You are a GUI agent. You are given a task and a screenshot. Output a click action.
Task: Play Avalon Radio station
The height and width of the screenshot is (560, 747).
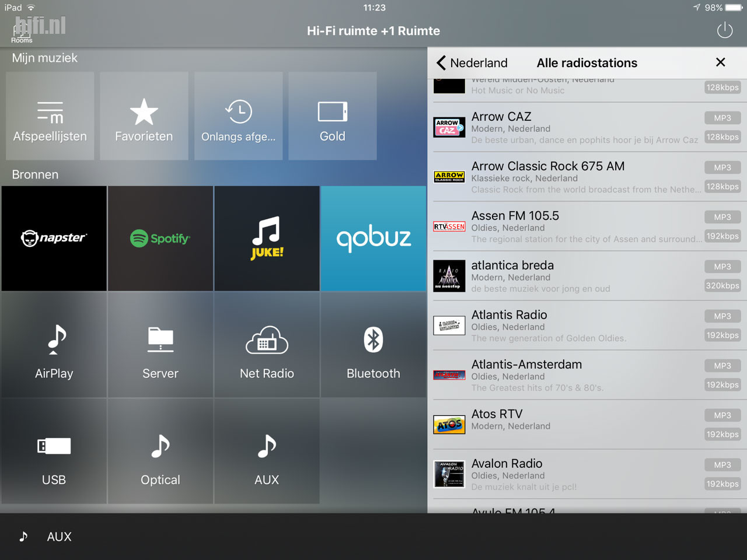587,474
